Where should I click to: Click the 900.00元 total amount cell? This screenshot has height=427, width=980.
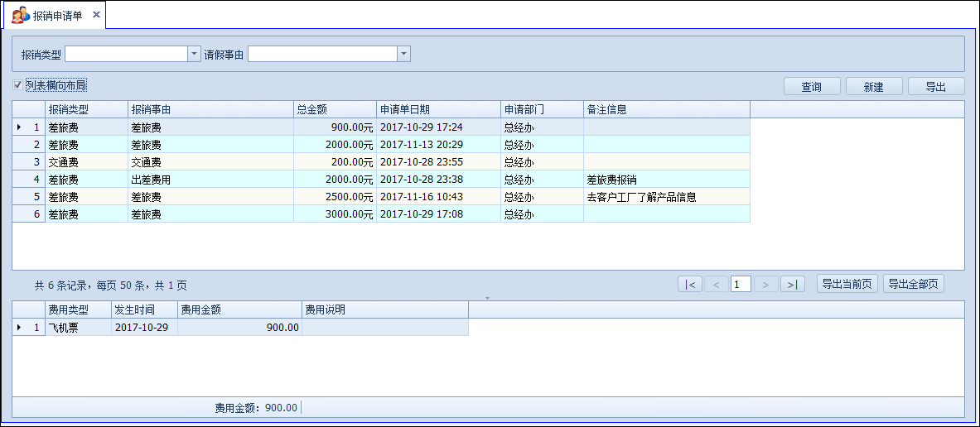(335, 127)
